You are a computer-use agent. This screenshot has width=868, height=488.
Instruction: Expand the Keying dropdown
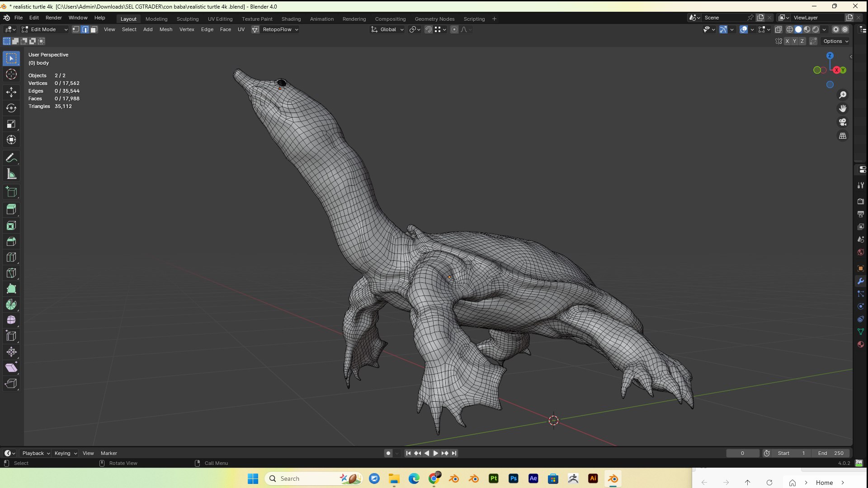(x=66, y=453)
